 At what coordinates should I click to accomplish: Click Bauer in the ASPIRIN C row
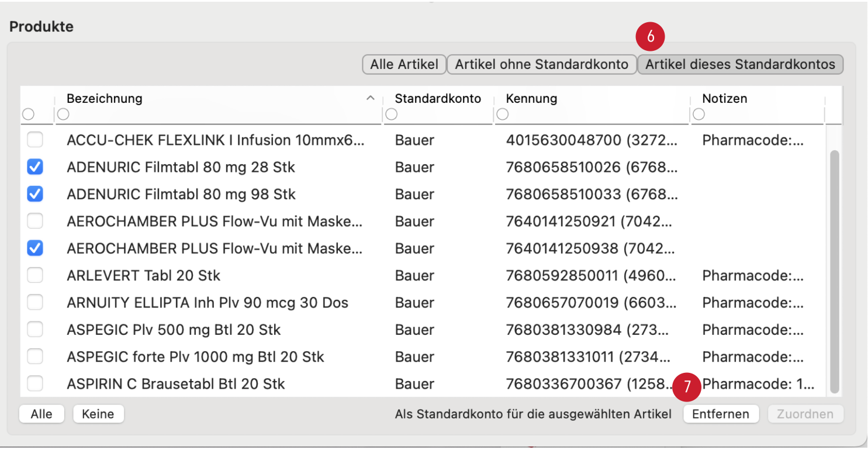click(414, 384)
